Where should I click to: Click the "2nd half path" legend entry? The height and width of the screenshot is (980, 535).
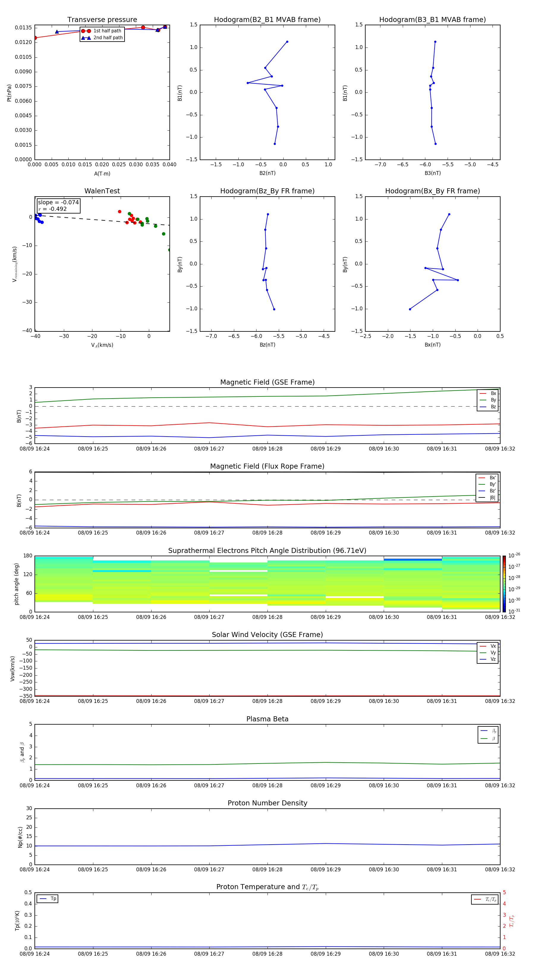103,38
